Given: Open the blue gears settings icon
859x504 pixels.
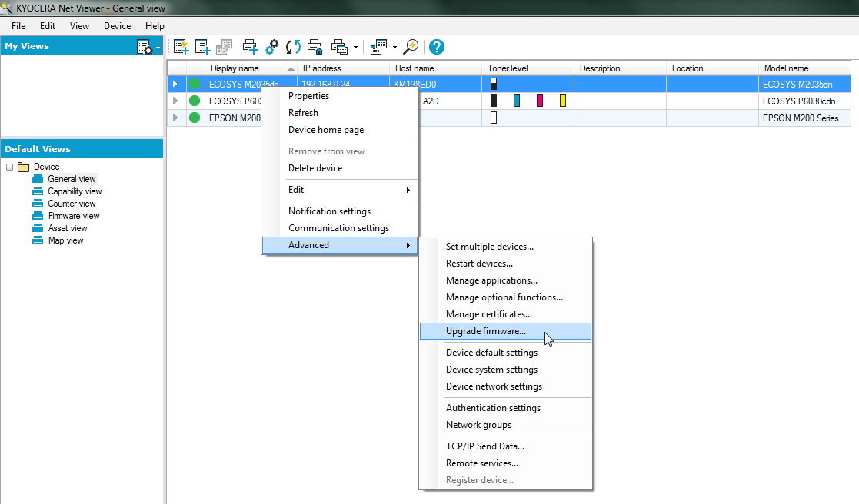Looking at the screenshot, I should (x=271, y=47).
